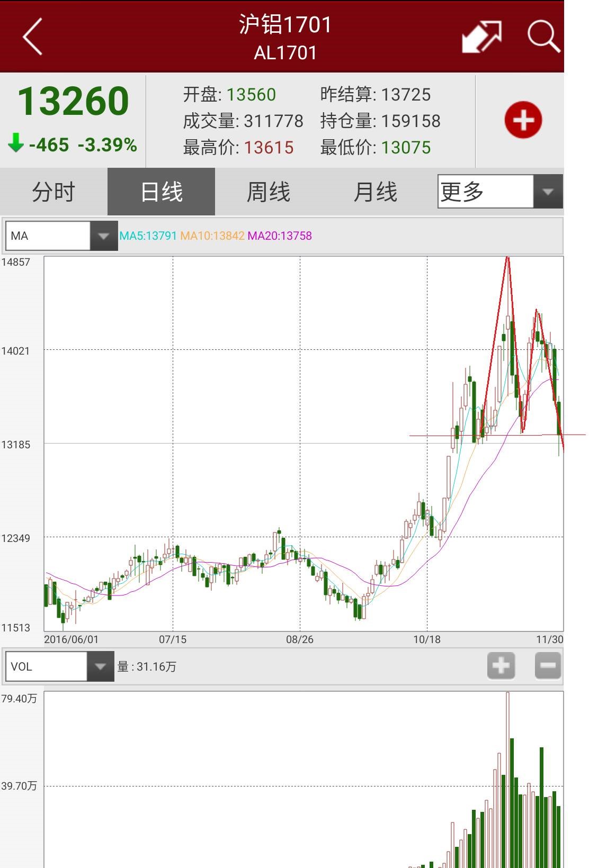
Task: Click the 开盘 value 13560
Action: pos(251,95)
